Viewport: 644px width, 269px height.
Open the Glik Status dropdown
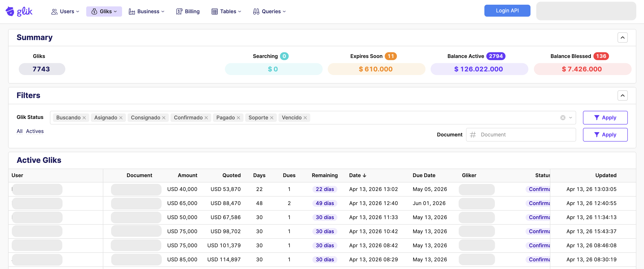(571, 117)
